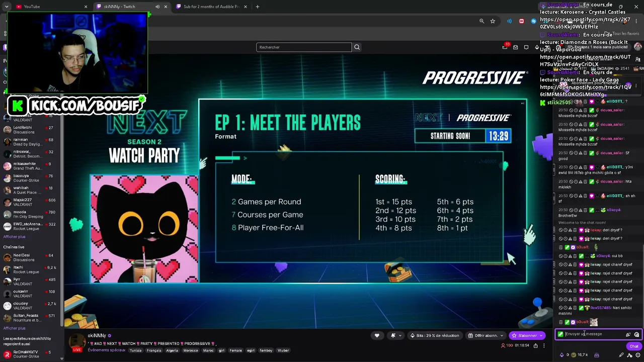Viewport: 644px width, 362px height.
Task: Open rainman's Dead by Daylight channel
Action: pos(30,142)
